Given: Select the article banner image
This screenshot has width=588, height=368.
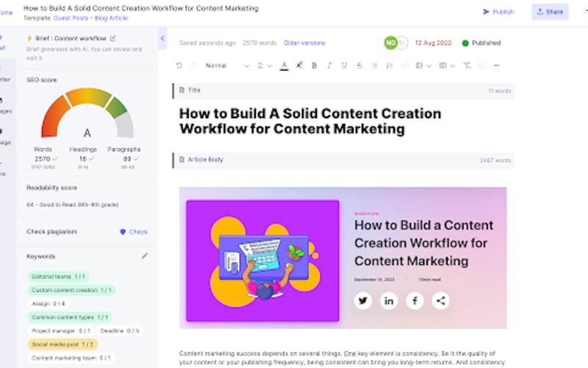Looking at the screenshot, I should point(343,258).
